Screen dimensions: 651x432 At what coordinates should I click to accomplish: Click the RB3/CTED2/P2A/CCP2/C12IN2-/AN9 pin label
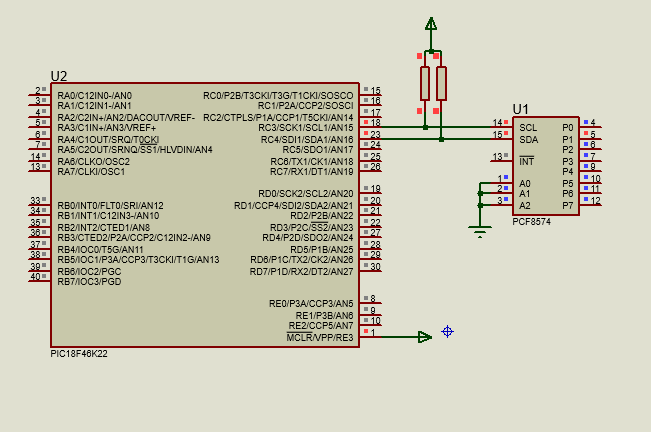(x=134, y=238)
